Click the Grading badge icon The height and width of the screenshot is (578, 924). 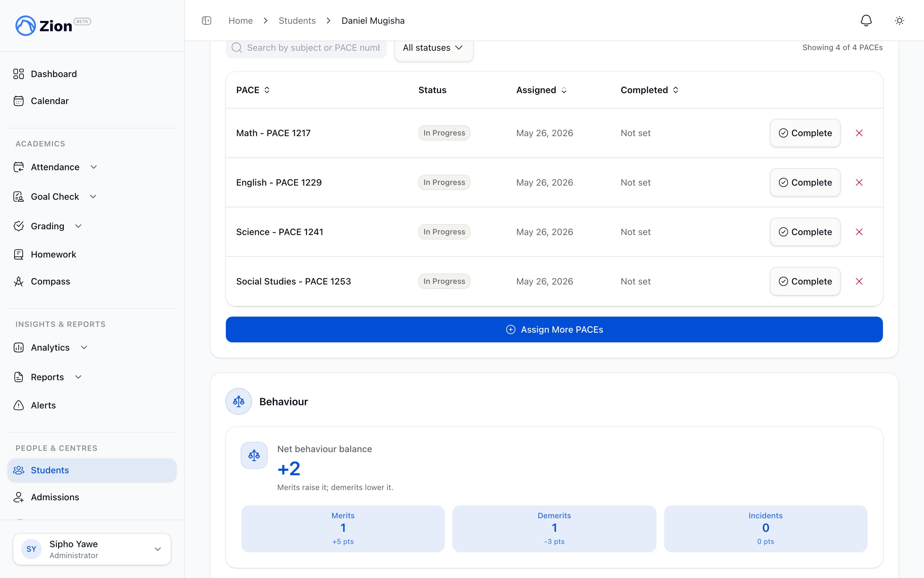click(x=18, y=226)
